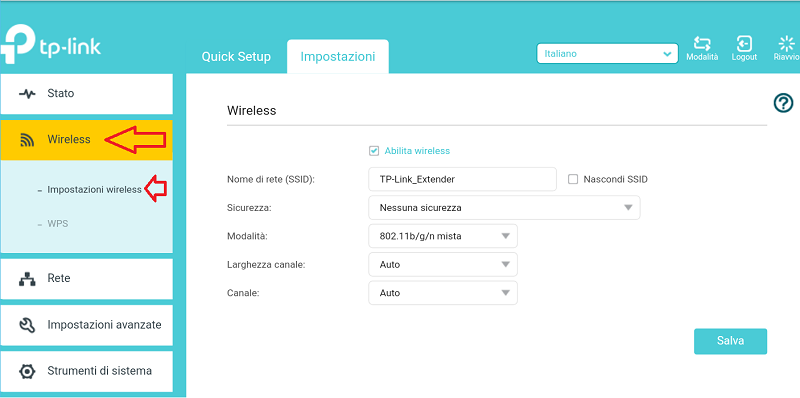Expand the Canale dropdown
Screen dimensions: 800x398
443,293
